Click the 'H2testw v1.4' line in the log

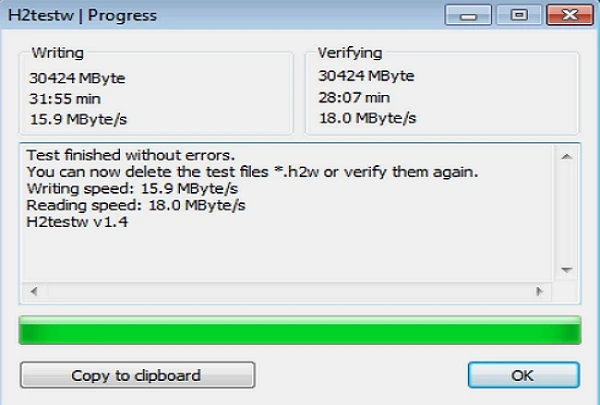(77, 222)
